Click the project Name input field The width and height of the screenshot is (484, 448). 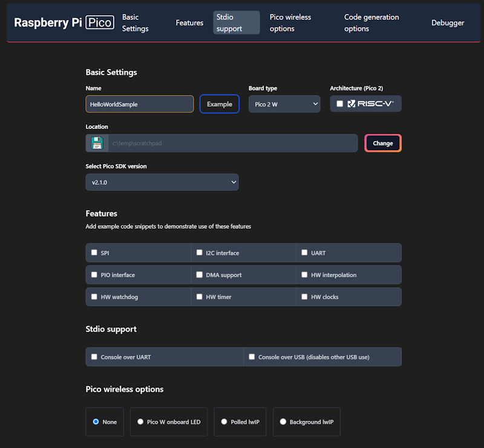[x=139, y=104]
